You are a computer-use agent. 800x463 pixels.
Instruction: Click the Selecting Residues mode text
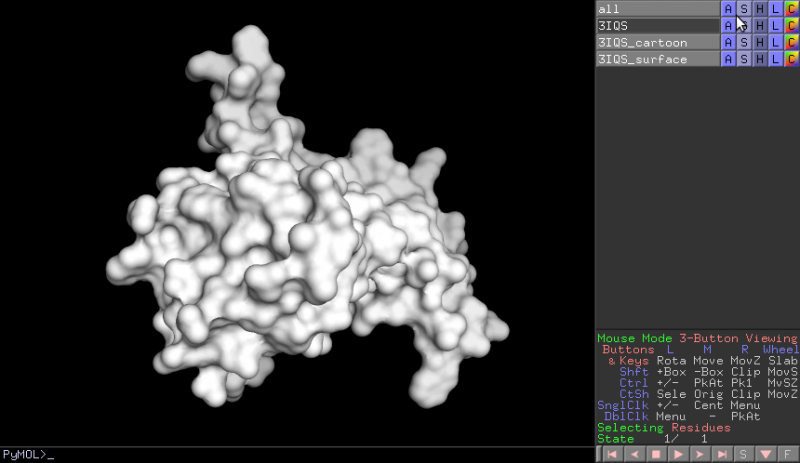663,427
